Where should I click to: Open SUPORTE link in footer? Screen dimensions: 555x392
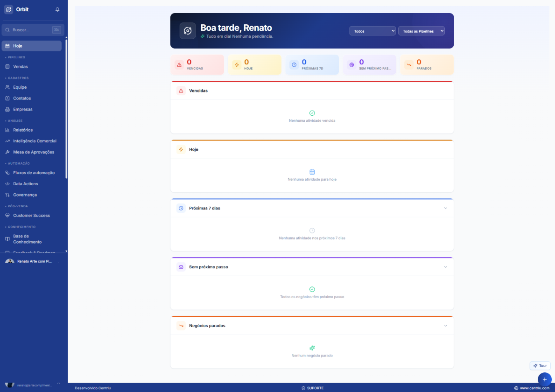(x=312, y=388)
